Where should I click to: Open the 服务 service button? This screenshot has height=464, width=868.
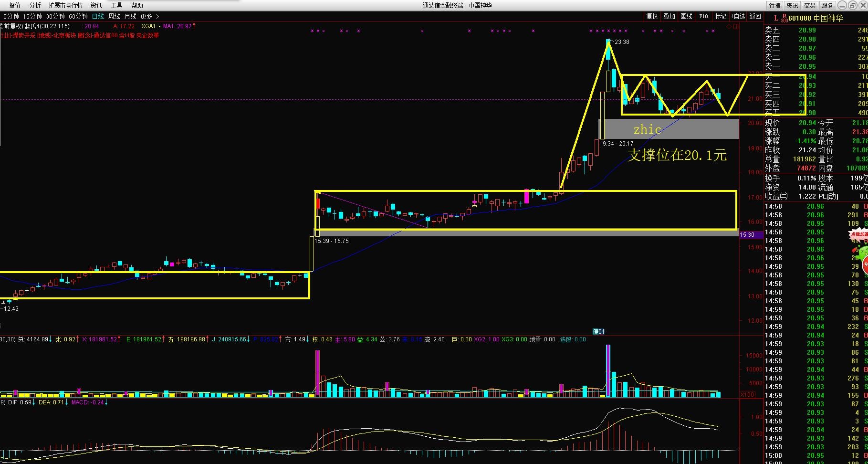(x=827, y=5)
